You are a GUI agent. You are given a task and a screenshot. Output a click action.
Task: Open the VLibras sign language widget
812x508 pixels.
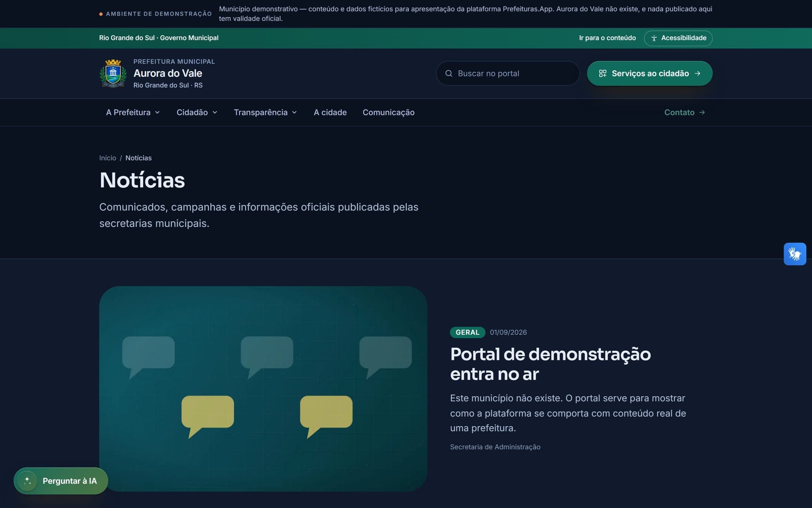[795, 254]
